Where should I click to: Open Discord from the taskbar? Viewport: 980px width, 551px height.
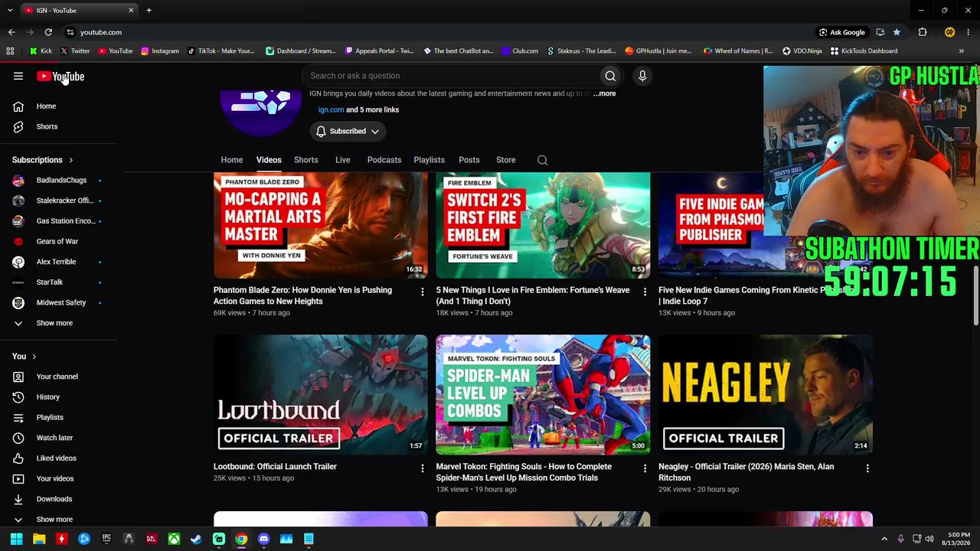pos(263,539)
